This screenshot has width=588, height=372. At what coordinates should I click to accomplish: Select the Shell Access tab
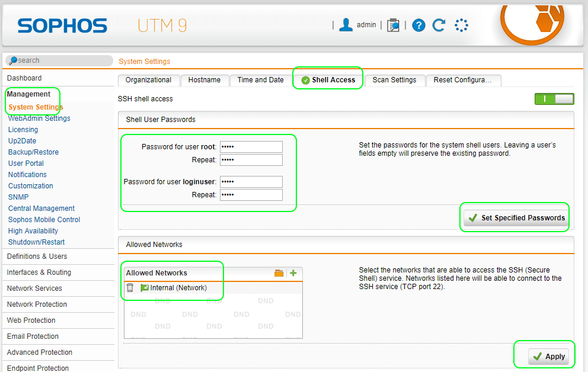click(328, 80)
